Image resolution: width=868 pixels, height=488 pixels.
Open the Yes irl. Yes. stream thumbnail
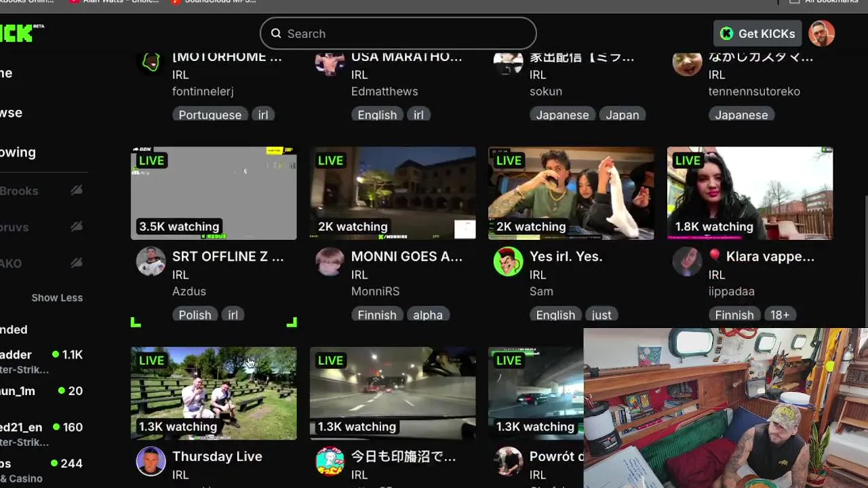click(571, 193)
